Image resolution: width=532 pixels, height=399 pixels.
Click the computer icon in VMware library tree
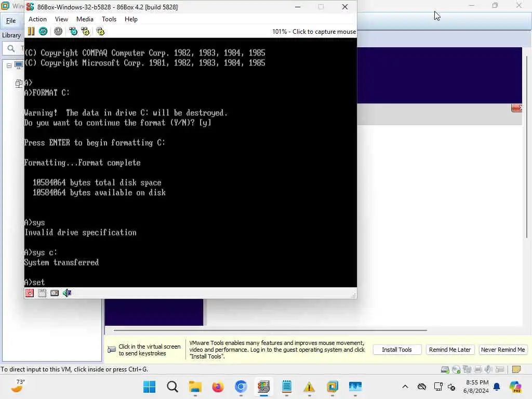coord(19,65)
